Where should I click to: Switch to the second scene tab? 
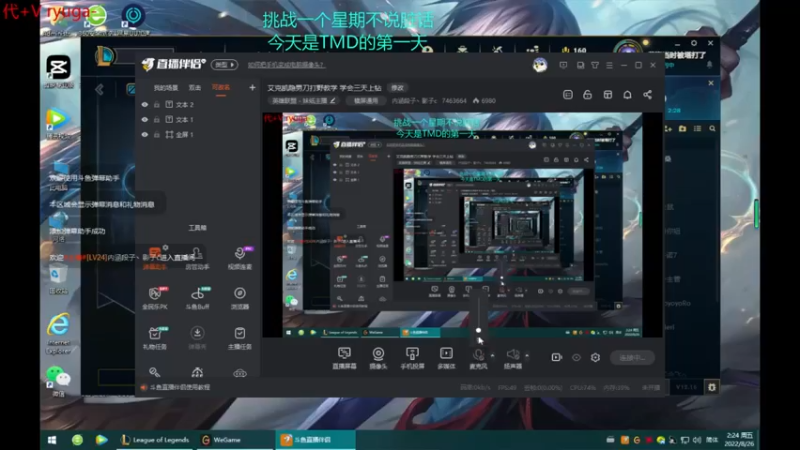point(195,88)
